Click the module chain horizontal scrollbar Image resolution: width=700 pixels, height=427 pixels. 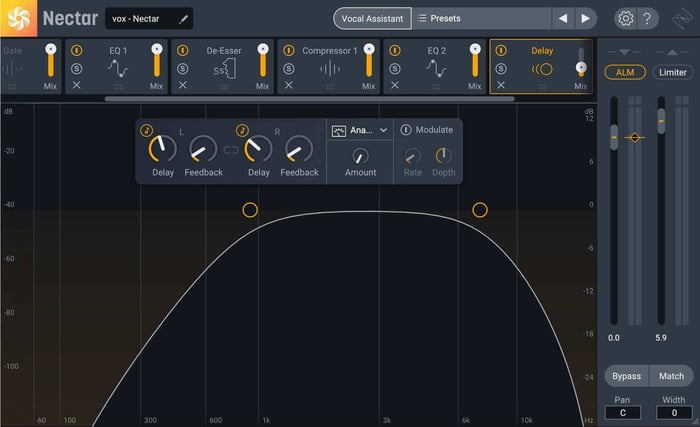[309, 99]
